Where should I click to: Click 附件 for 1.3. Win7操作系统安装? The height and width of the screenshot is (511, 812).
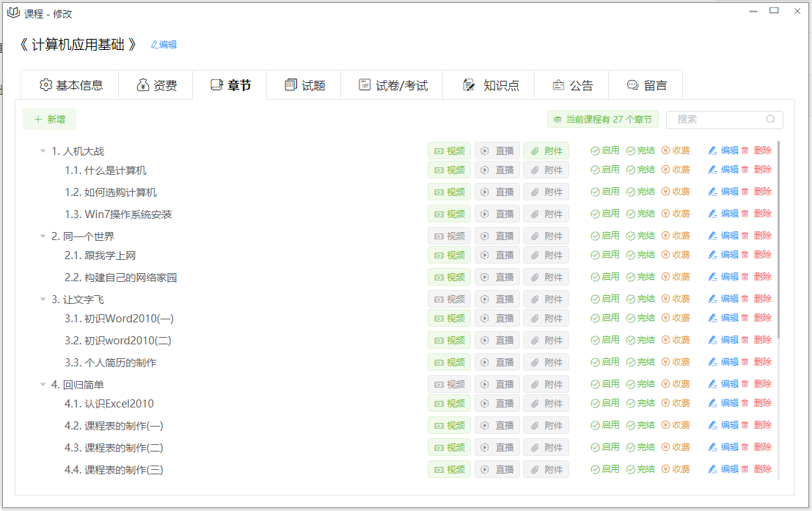pos(546,214)
